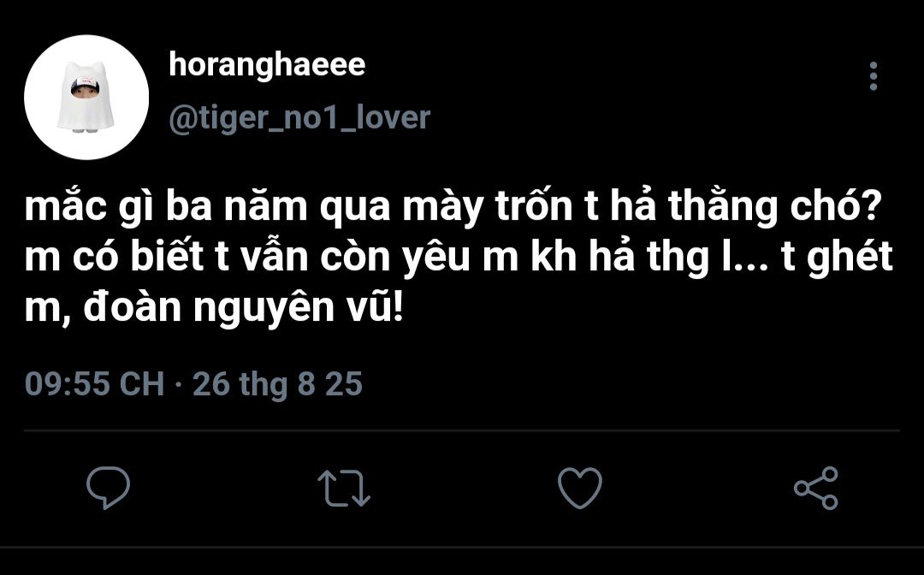Click the @tiger_no1_lover handle
This screenshot has width=924, height=575.
299,117
